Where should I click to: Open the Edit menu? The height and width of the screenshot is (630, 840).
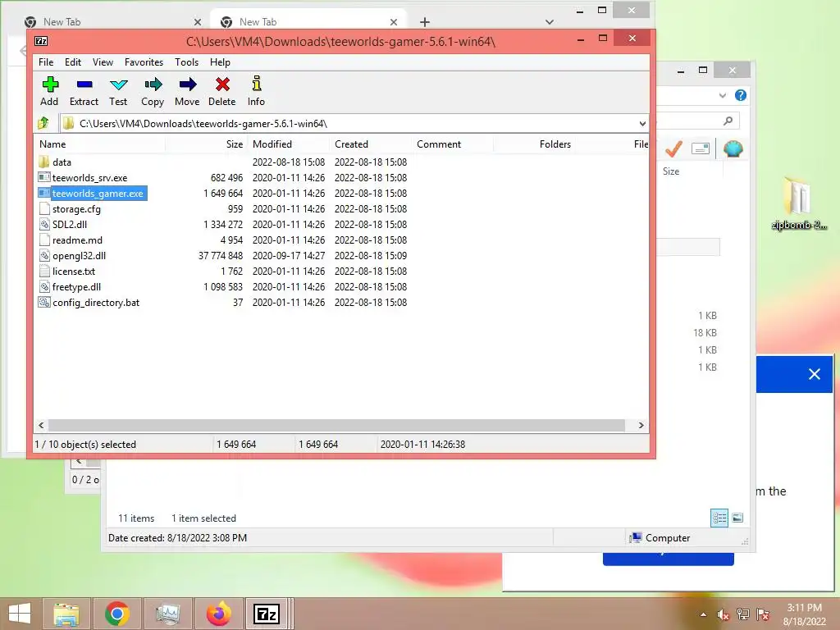pyautogui.click(x=73, y=62)
